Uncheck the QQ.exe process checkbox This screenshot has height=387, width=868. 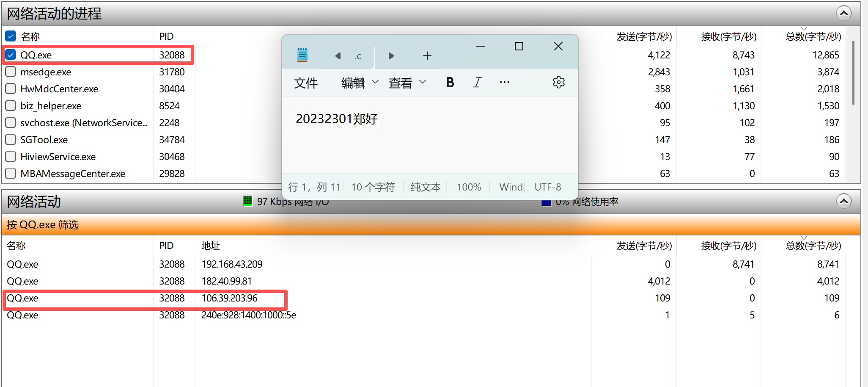[x=11, y=55]
